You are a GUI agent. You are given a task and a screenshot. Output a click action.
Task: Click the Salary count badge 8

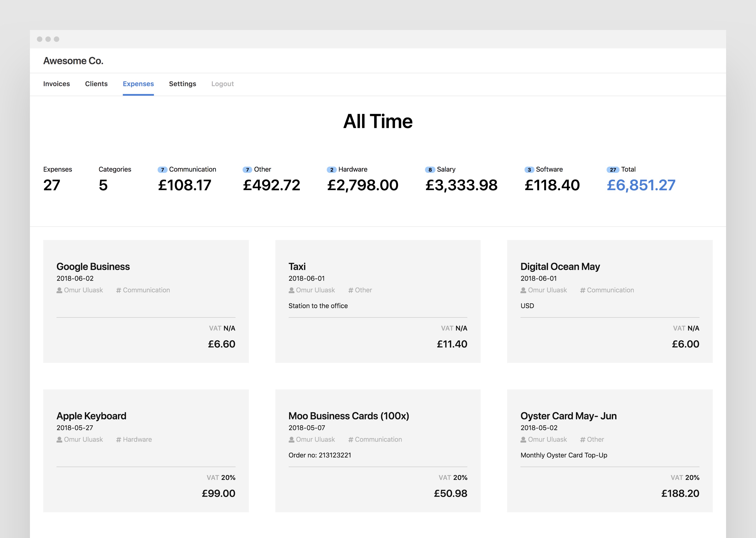tap(430, 170)
